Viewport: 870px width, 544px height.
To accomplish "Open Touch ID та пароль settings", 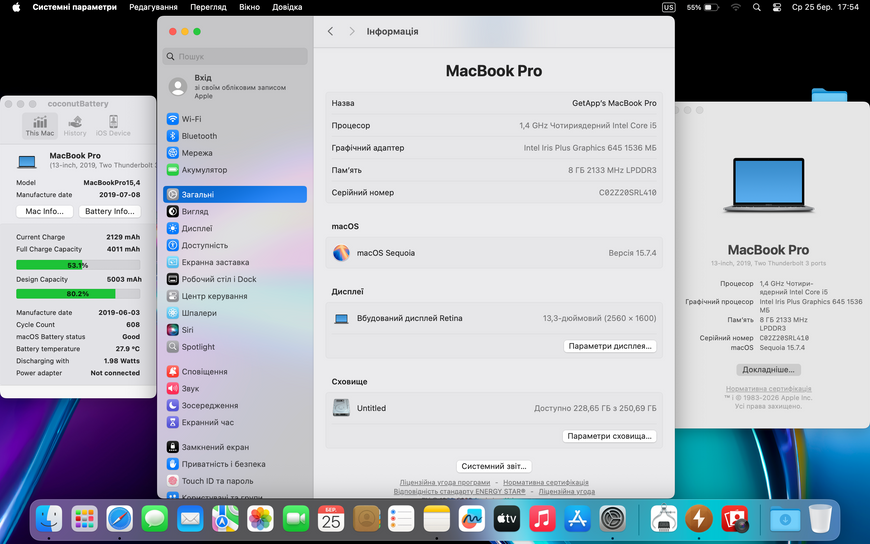I will (235, 481).
